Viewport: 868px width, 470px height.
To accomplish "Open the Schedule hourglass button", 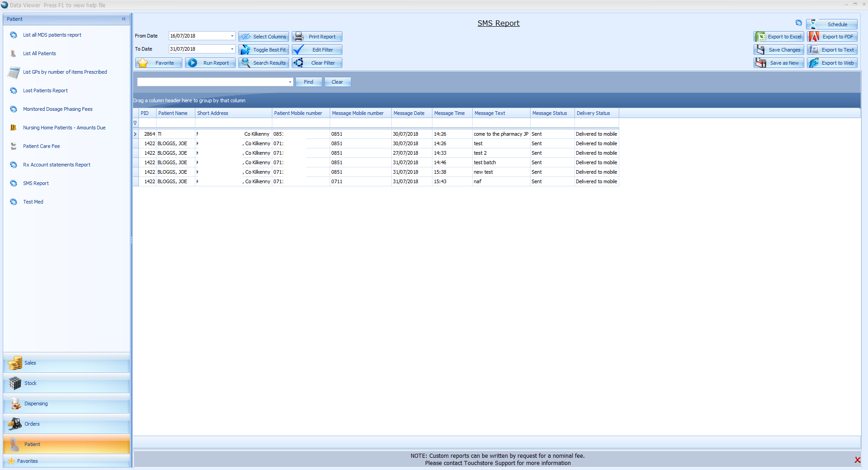I will click(x=832, y=24).
